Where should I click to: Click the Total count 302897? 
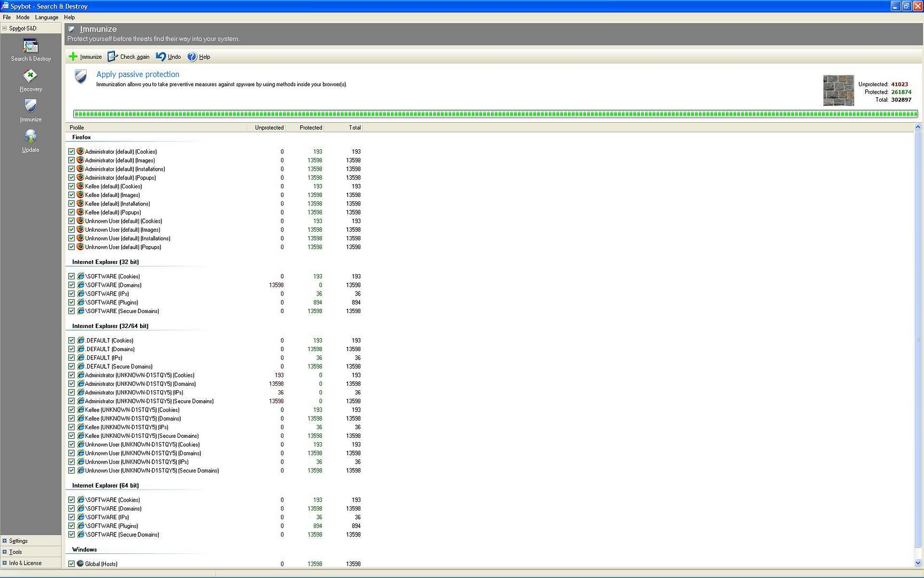coord(901,100)
